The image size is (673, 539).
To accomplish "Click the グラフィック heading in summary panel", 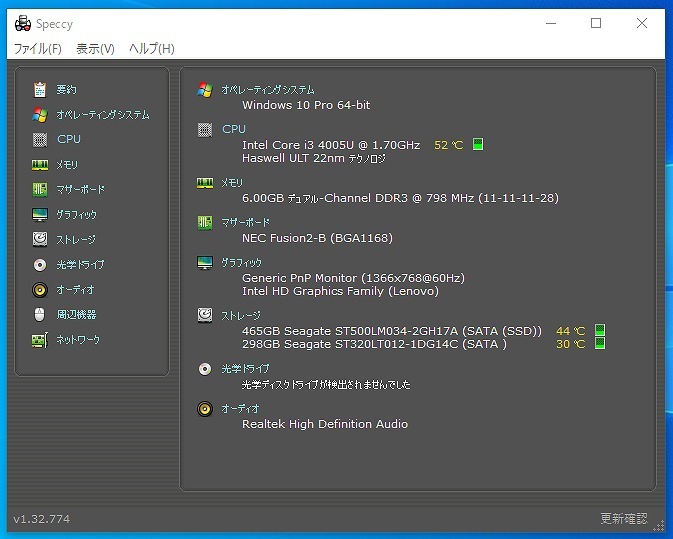I will (242, 262).
